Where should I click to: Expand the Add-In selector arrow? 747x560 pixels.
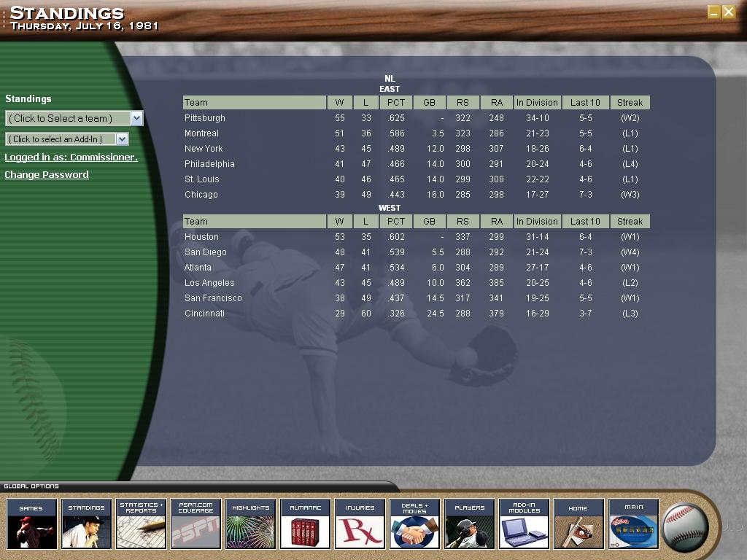123,139
